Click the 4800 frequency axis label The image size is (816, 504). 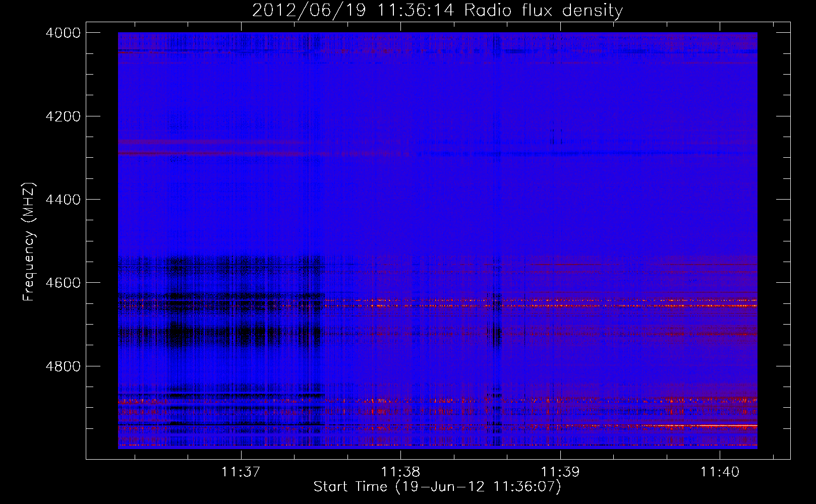63,366
